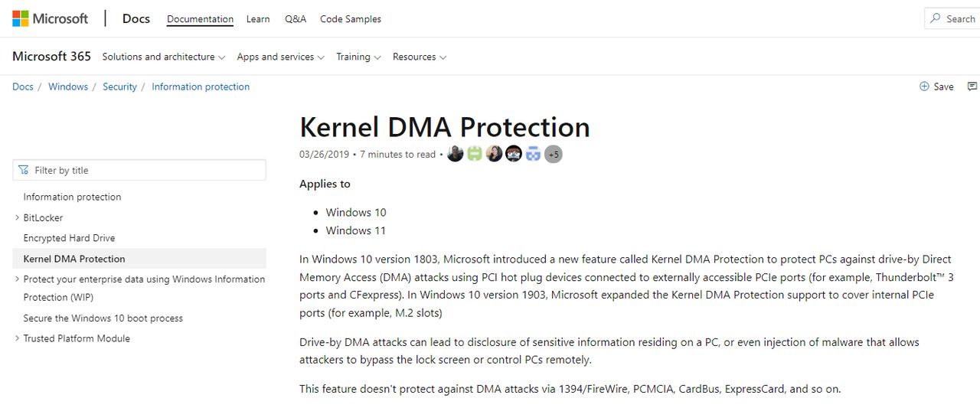This screenshot has height=408, width=980.
Task: Expand Protect your enterprise data item
Action: (18, 279)
